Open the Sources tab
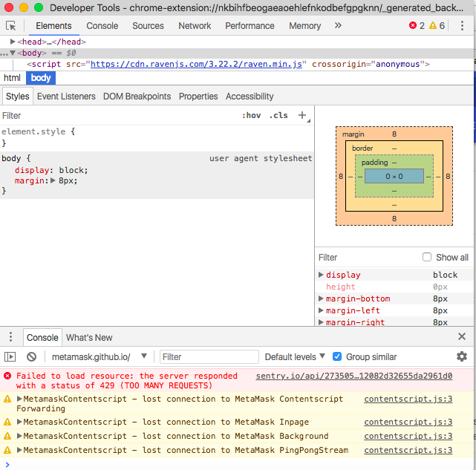The height and width of the screenshot is (470, 476). click(x=148, y=26)
